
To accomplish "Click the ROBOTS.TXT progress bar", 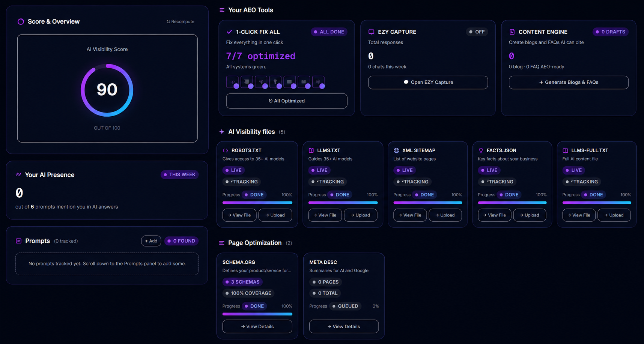I will pyautogui.click(x=257, y=203).
